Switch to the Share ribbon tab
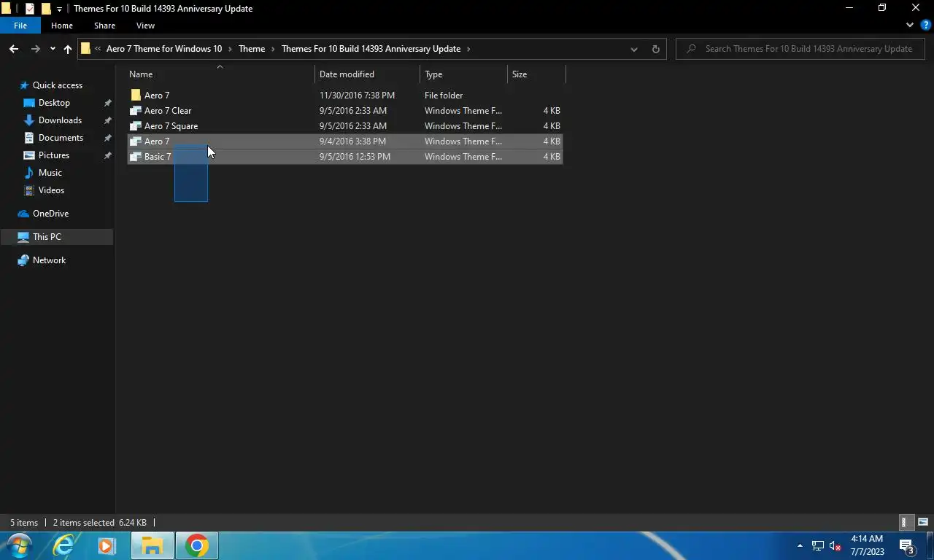This screenshot has width=934, height=560. click(x=104, y=26)
